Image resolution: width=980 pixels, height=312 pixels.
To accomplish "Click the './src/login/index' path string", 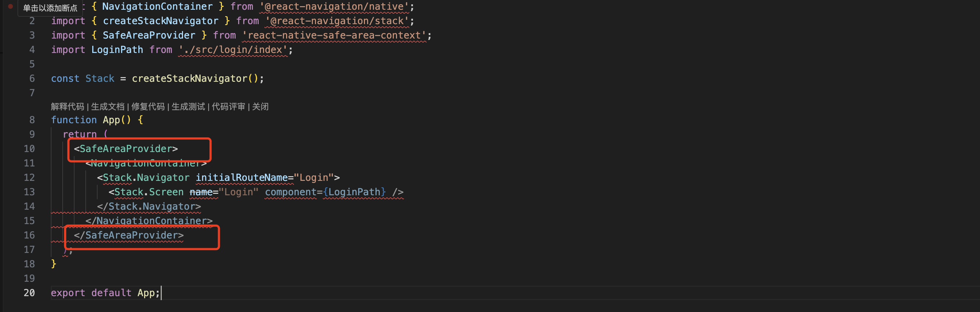I will (233, 50).
